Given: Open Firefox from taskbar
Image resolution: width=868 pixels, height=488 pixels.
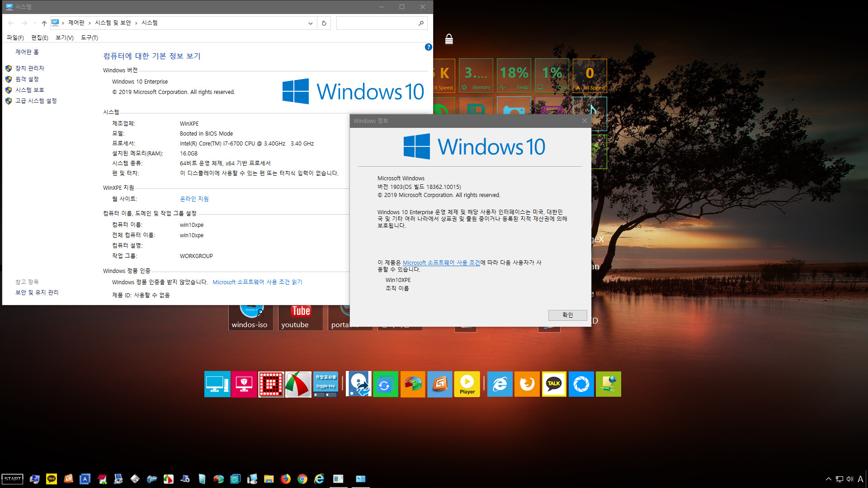Looking at the screenshot, I should coord(286,479).
